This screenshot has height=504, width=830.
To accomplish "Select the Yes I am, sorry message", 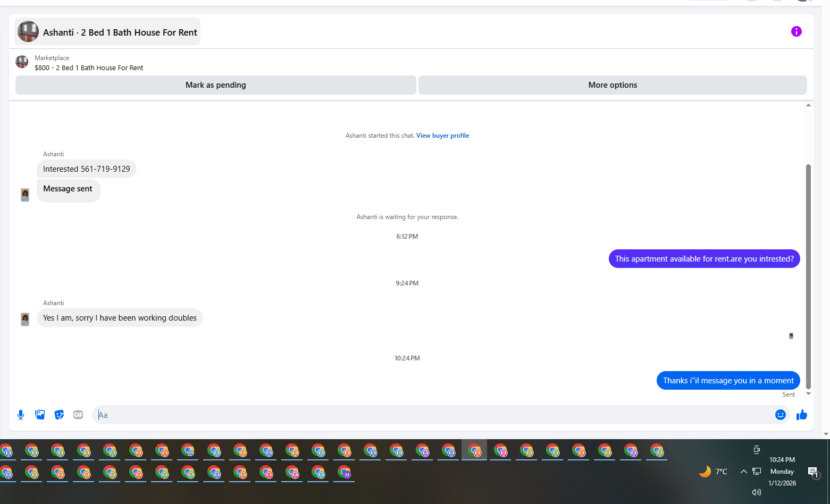I will click(x=120, y=318).
